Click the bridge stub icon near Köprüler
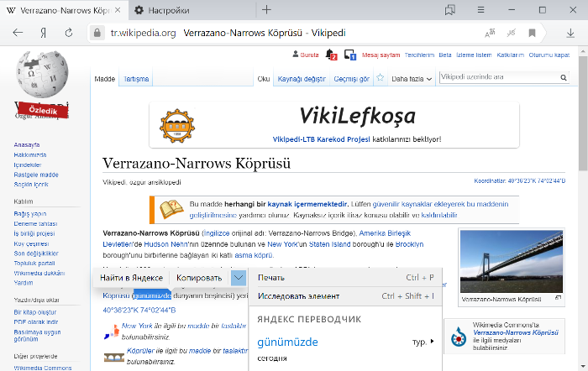The height and width of the screenshot is (371, 588). pos(114,357)
